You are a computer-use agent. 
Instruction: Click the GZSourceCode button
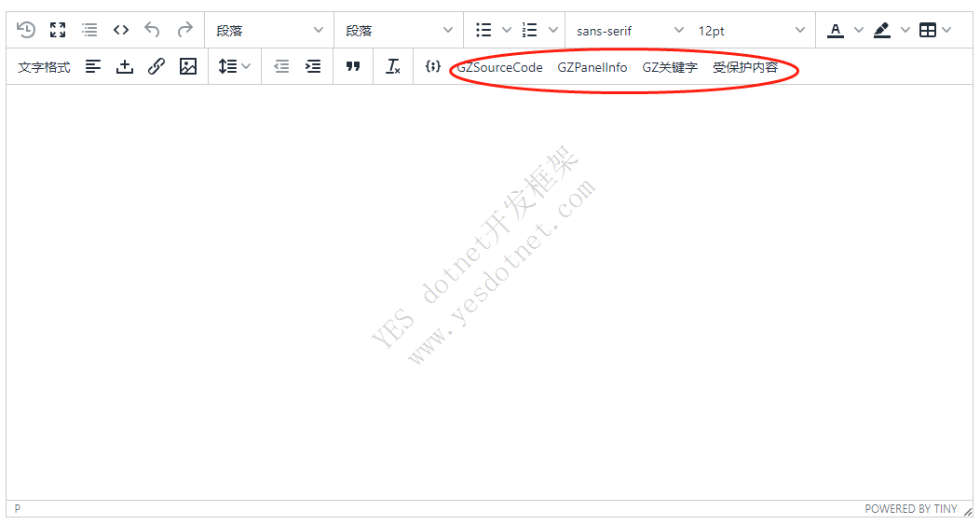(499, 67)
